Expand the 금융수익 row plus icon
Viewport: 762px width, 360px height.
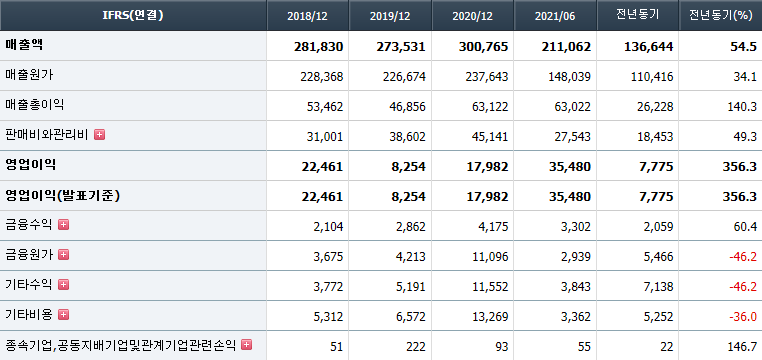[x=64, y=224]
